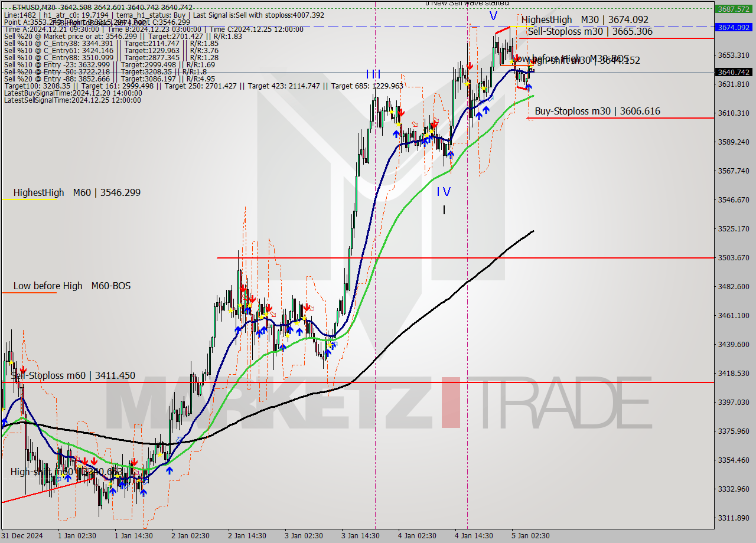Click the 'Time A:2024.12.21 09:30:00' line
Screen dimensions: 756x543
click(x=154, y=29)
